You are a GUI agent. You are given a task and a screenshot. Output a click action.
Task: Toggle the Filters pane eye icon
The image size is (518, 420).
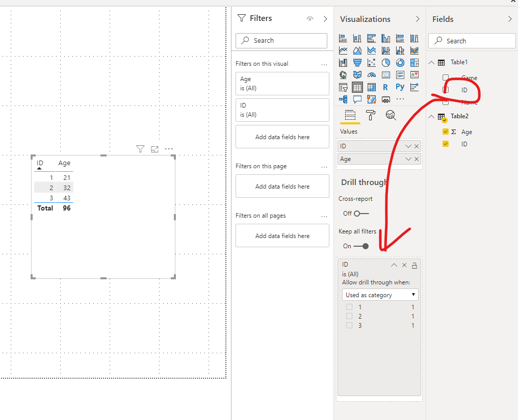click(310, 19)
